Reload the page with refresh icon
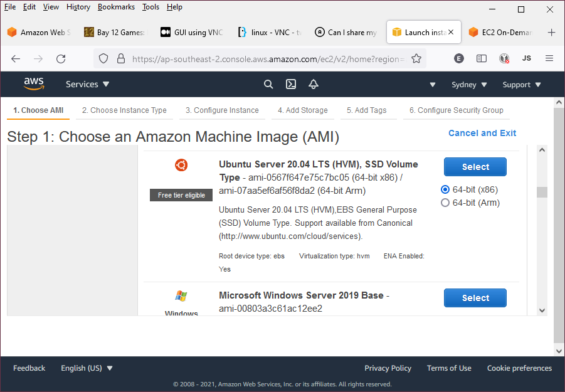565x392 pixels. (61, 59)
